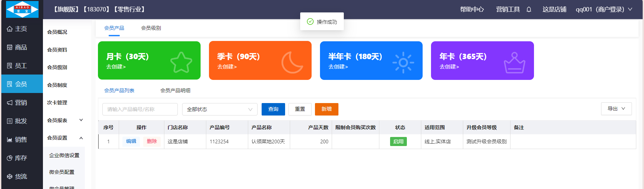Screen dimensions: 644x189
Task: Click the orange 新增 button
Action: coord(326,109)
